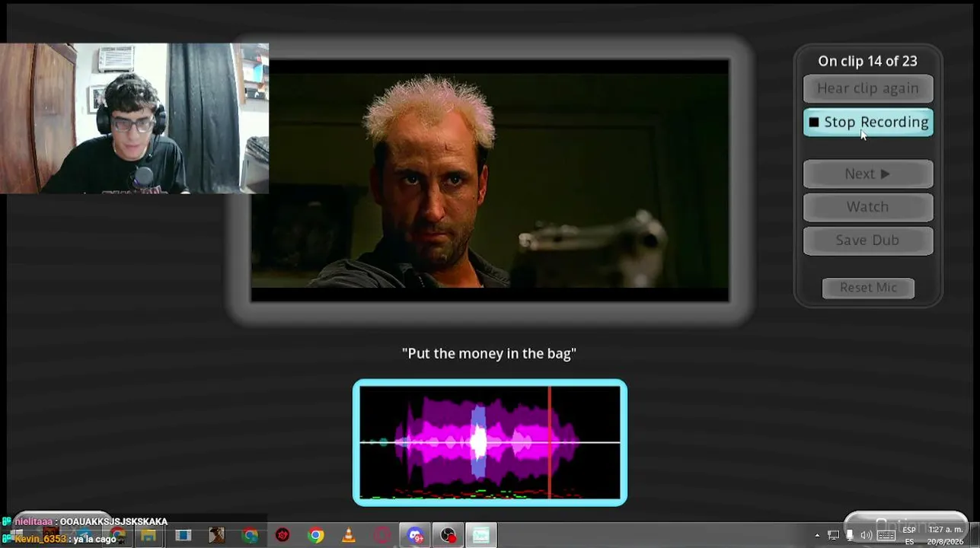The height and width of the screenshot is (548, 980).
Task: Click the streamer webcam overlay
Action: coord(134,118)
